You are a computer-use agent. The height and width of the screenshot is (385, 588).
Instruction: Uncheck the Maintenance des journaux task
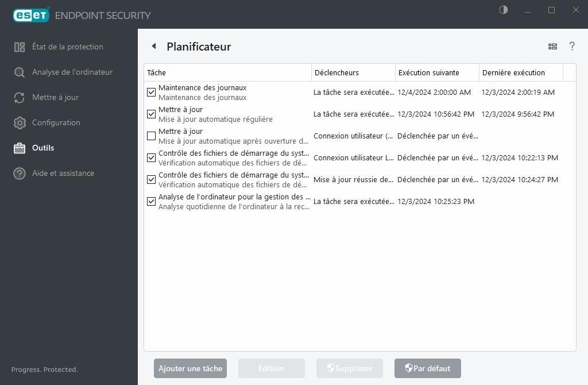[x=151, y=92]
